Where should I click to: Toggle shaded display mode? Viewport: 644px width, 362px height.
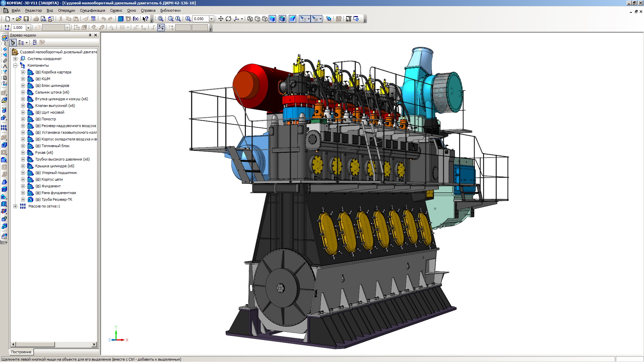(272, 19)
